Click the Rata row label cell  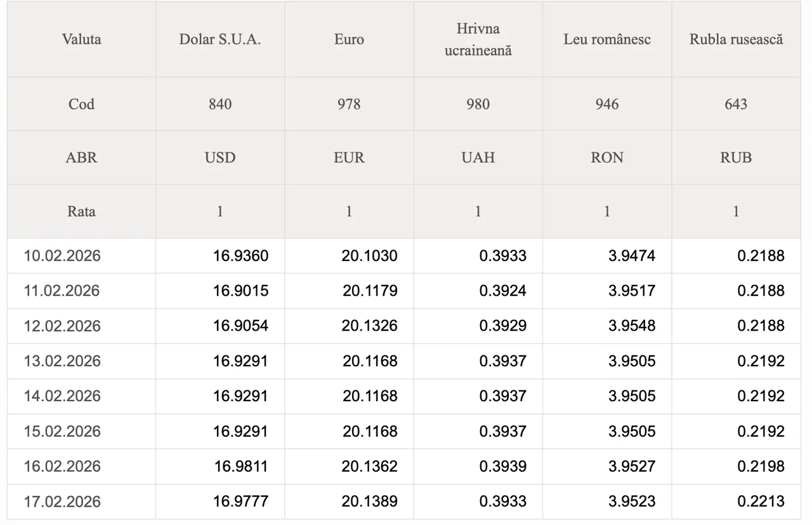(82, 211)
